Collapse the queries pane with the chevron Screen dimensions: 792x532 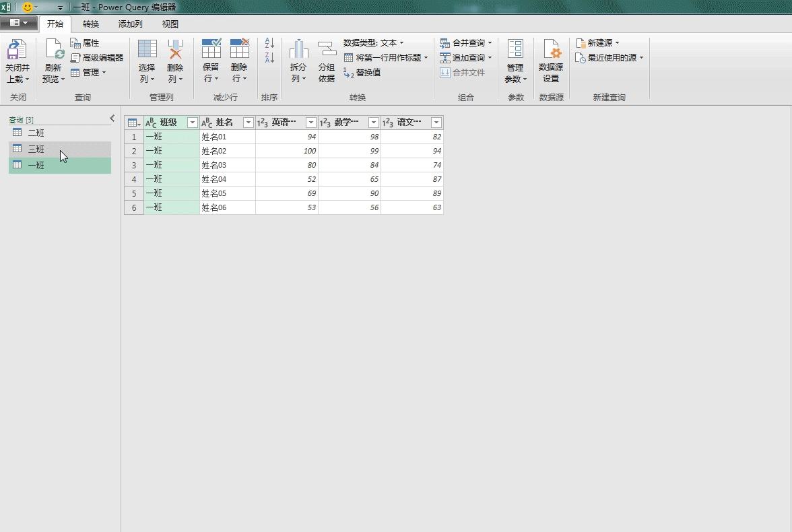click(x=112, y=119)
